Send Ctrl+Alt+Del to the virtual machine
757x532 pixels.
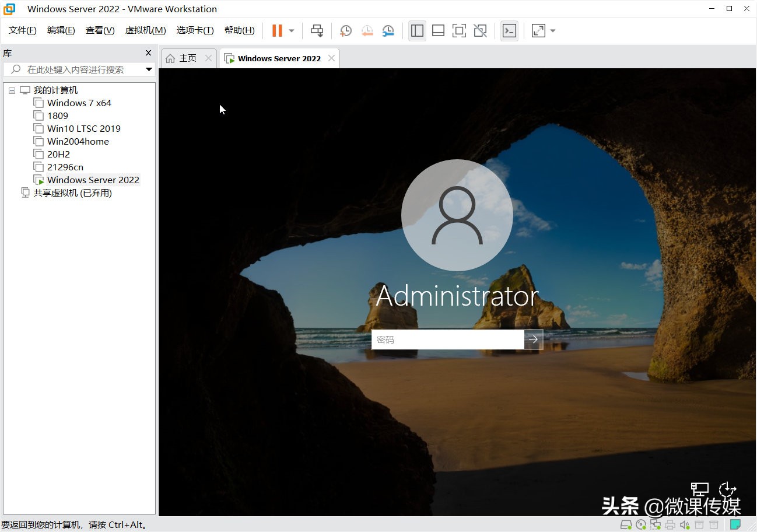317,31
